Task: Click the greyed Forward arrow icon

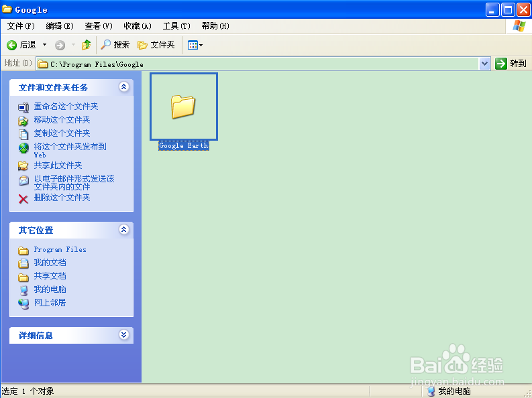Action: (x=60, y=45)
